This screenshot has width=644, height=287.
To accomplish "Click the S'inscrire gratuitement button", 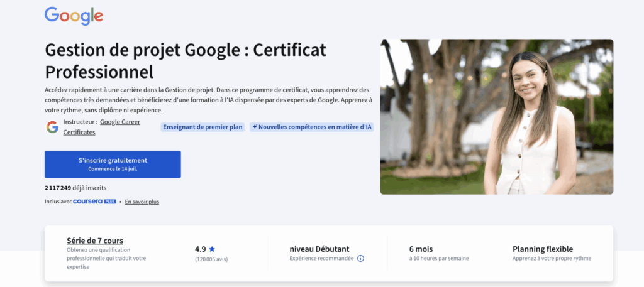I will coord(113,164).
